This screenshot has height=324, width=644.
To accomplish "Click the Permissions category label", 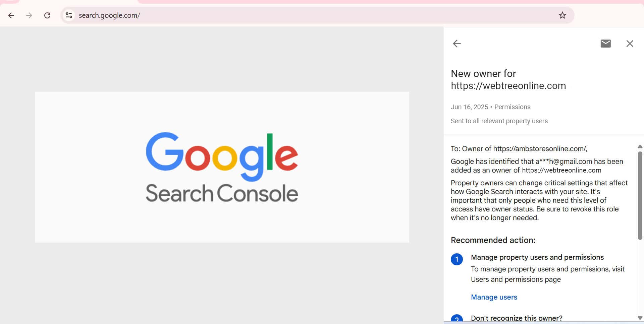I will (512, 107).
